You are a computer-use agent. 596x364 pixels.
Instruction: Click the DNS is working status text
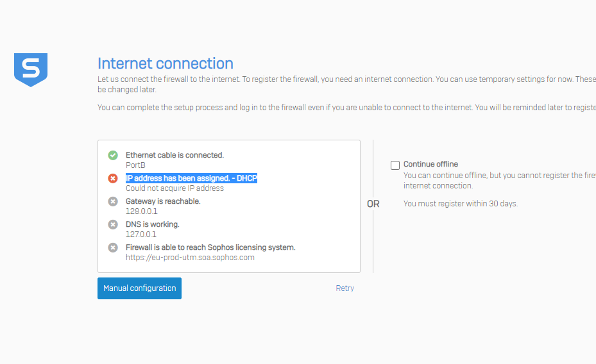[x=153, y=224]
